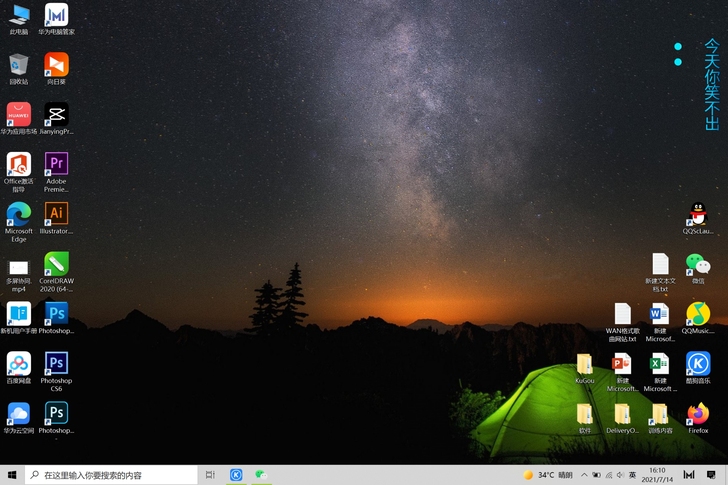Viewport: 728px width, 485px height.
Task: Toggle the English (英) input method indicator
Action: click(632, 475)
